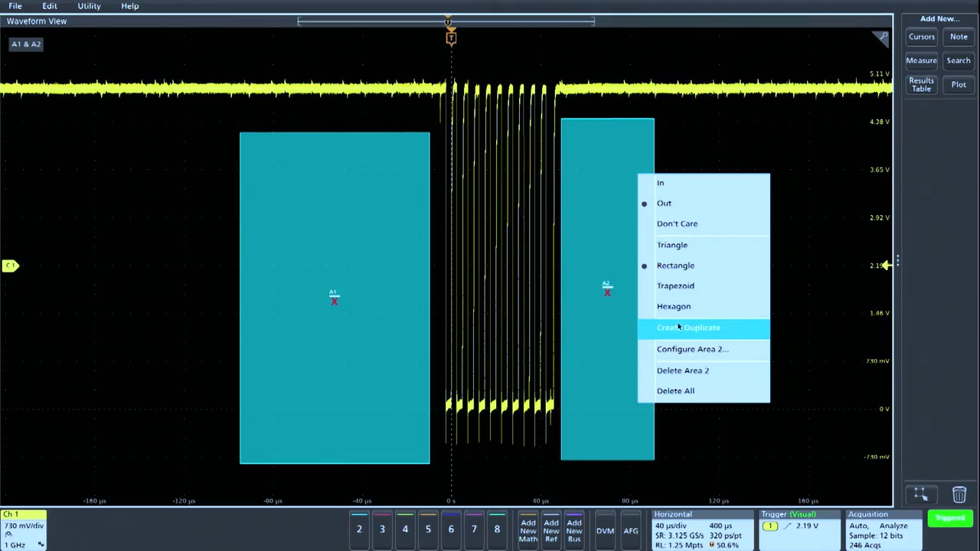980x551 pixels.
Task: Click the Ch 1 badge scale arrows icon
Action: tap(41, 545)
